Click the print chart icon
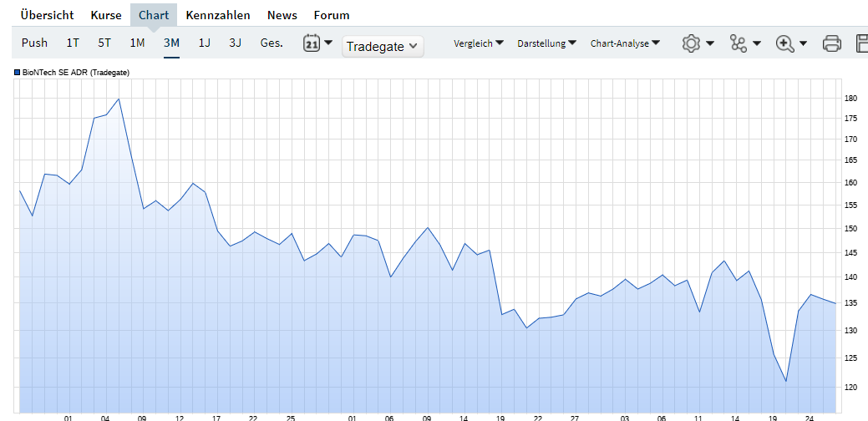 click(832, 43)
